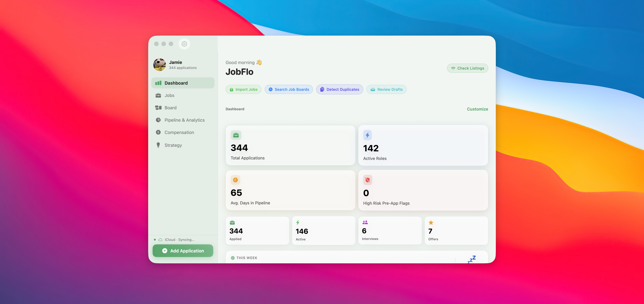Click the Total Applications briefcase icon

[x=236, y=135]
